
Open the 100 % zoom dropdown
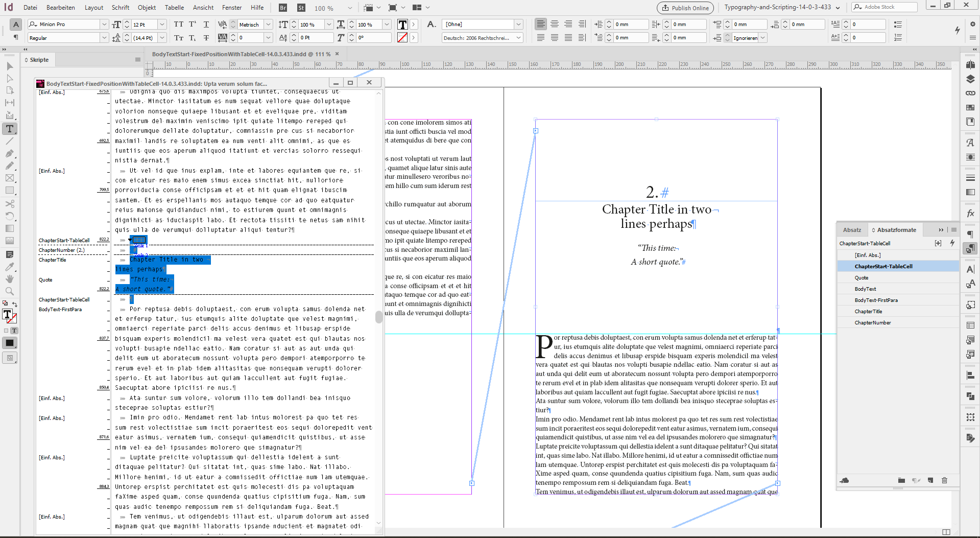(349, 7)
